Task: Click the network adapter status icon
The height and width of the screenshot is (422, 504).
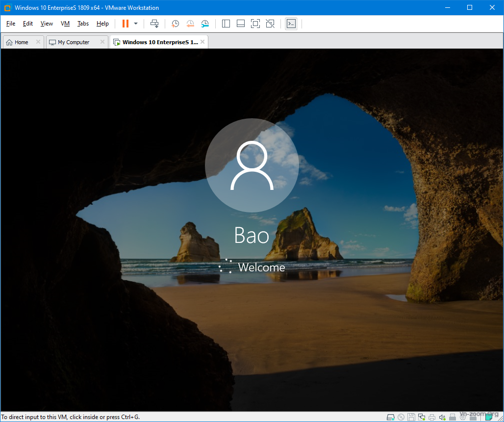Action: point(422,417)
